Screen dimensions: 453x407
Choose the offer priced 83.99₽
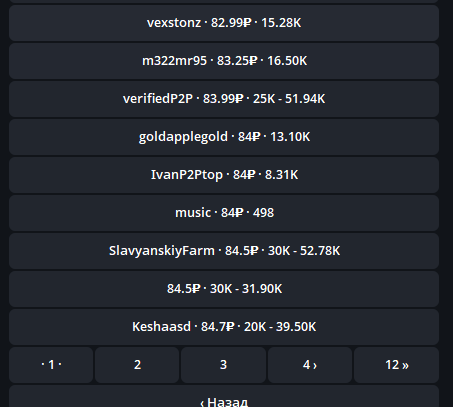(224, 99)
